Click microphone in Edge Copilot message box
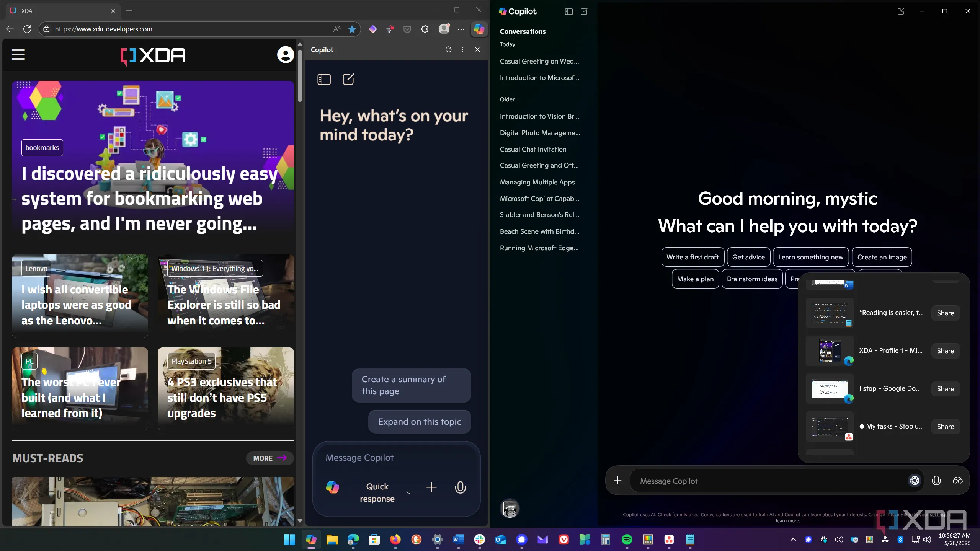Image resolution: width=980 pixels, height=551 pixels. click(460, 487)
